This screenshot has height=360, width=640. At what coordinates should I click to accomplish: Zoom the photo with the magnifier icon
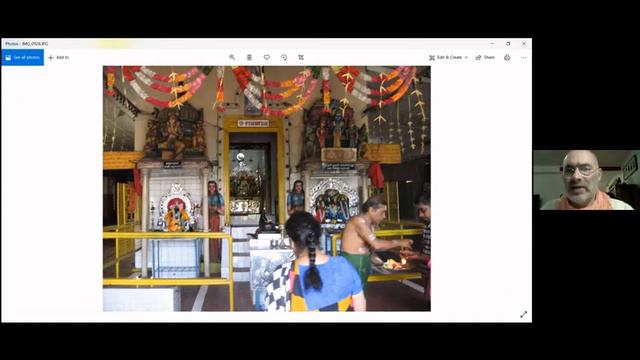232,58
